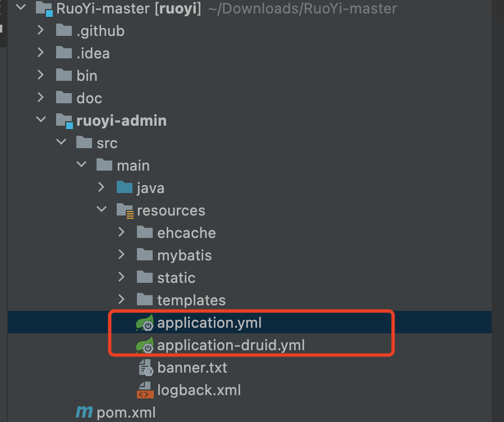Select the RuoYi-master [ruoyi] project name
Image resolution: width=504 pixels, height=422 pixels.
point(129,8)
